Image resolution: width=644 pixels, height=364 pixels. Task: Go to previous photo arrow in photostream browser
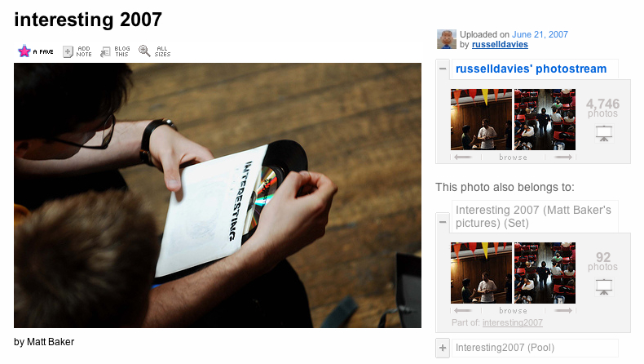tap(462, 158)
